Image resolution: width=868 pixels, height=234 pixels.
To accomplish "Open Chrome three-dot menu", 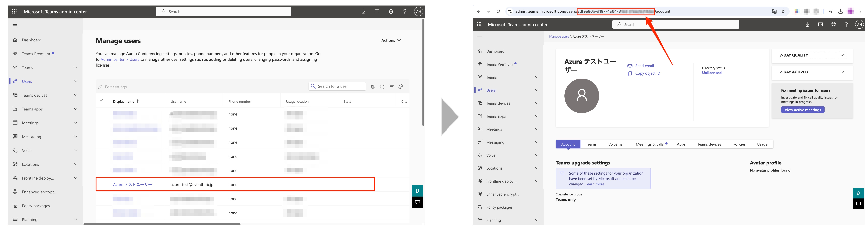I will point(860,11).
